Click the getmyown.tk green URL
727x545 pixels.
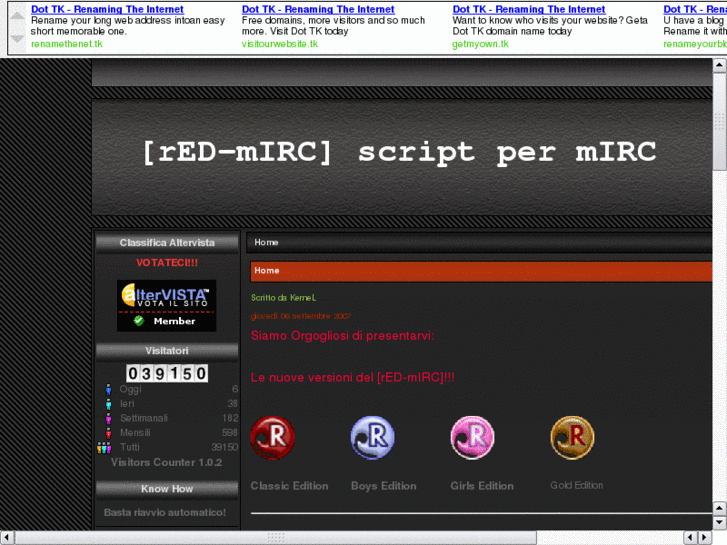point(480,44)
